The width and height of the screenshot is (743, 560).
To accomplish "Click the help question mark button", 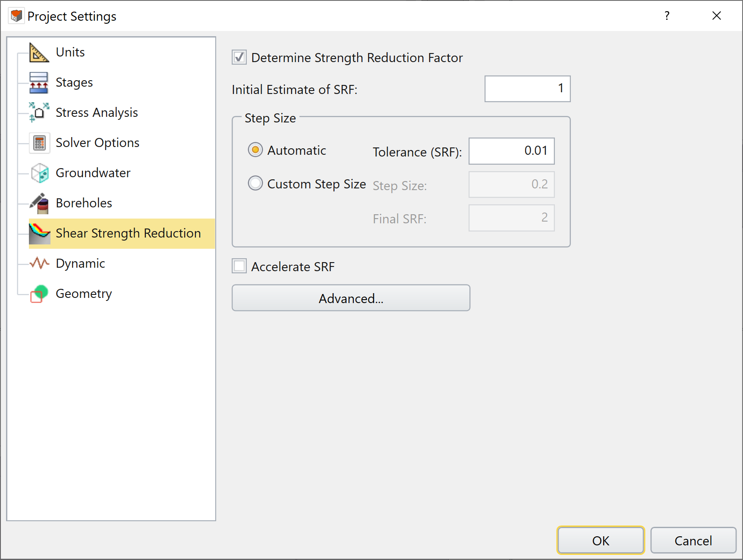I will pos(667,16).
